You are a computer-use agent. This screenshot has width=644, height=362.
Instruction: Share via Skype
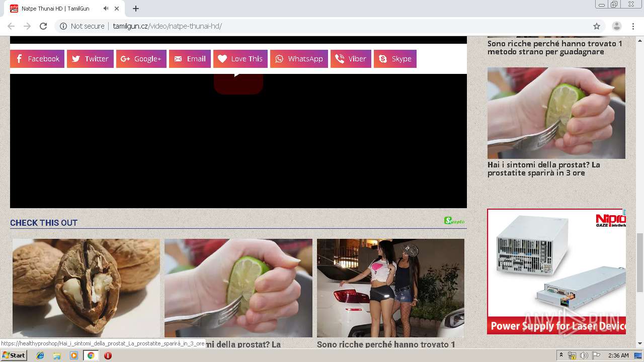(395, 59)
